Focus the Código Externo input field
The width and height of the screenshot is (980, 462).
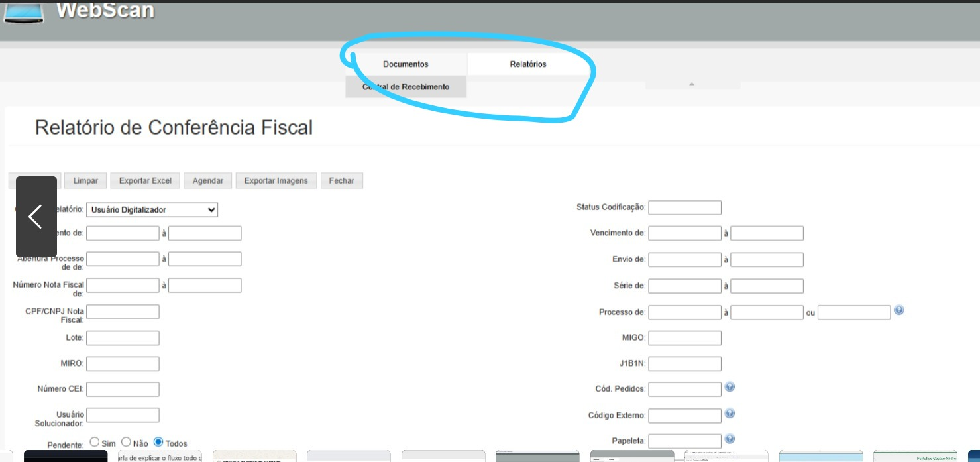pyautogui.click(x=684, y=416)
